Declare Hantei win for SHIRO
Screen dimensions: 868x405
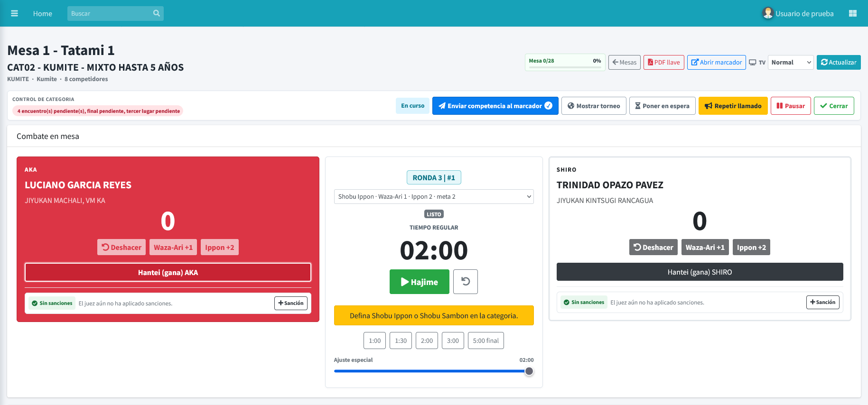tap(700, 272)
